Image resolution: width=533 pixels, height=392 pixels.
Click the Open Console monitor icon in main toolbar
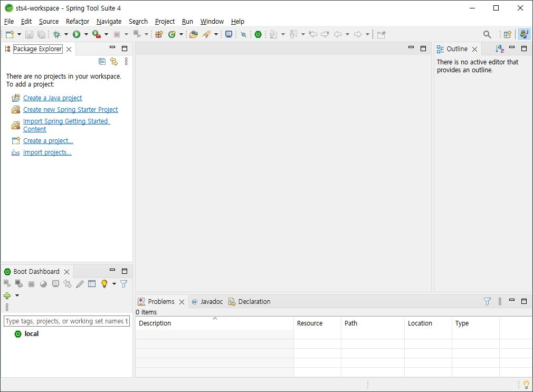[229, 34]
